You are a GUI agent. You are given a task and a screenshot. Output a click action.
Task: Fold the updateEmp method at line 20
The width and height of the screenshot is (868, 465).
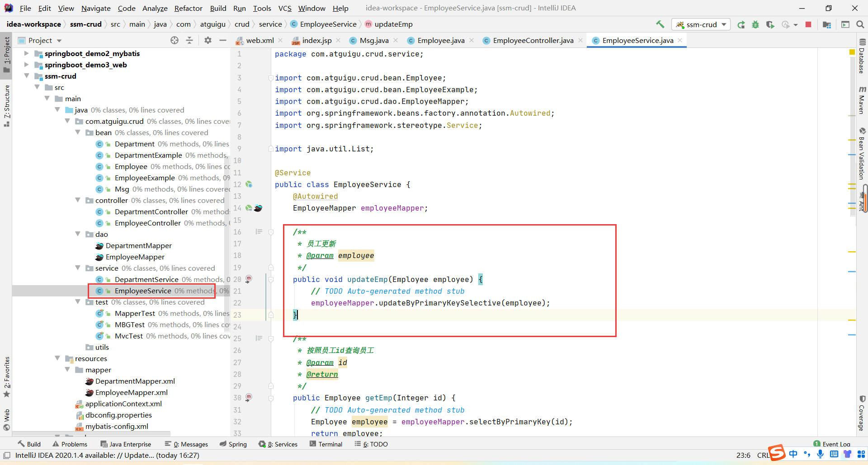(x=271, y=279)
